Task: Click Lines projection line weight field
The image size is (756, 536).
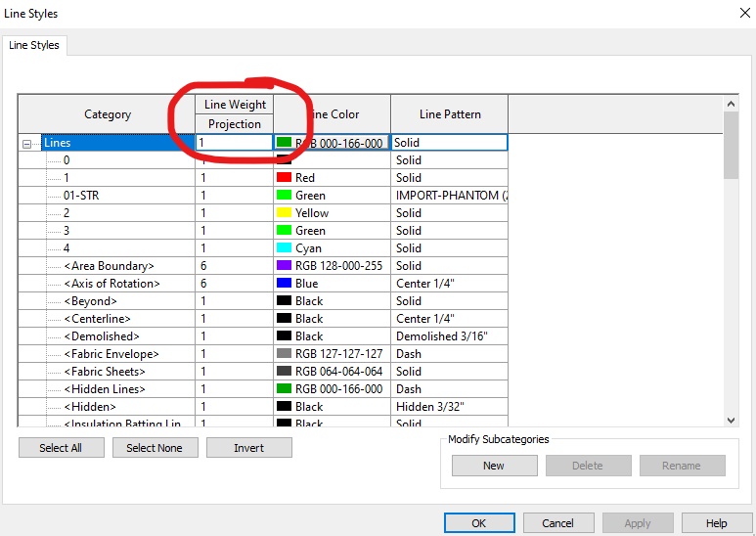Action: (235, 143)
